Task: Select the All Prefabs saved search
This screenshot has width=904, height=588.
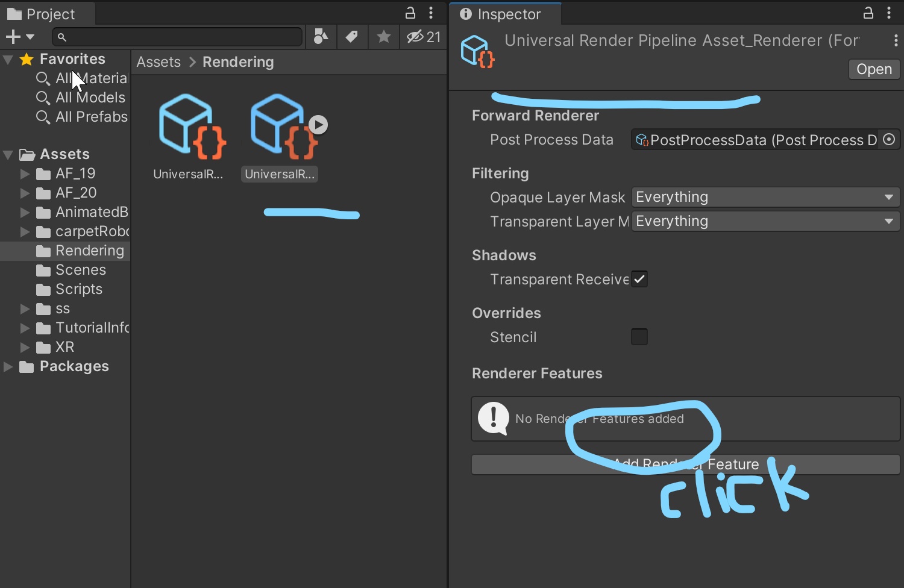Action: [x=81, y=117]
